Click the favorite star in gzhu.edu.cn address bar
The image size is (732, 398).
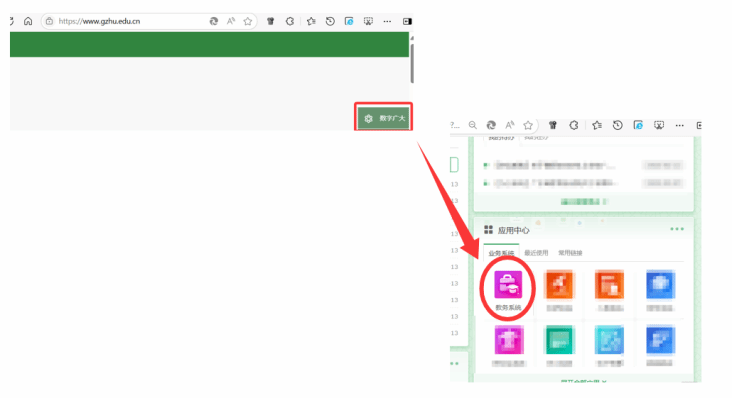pyautogui.click(x=248, y=21)
